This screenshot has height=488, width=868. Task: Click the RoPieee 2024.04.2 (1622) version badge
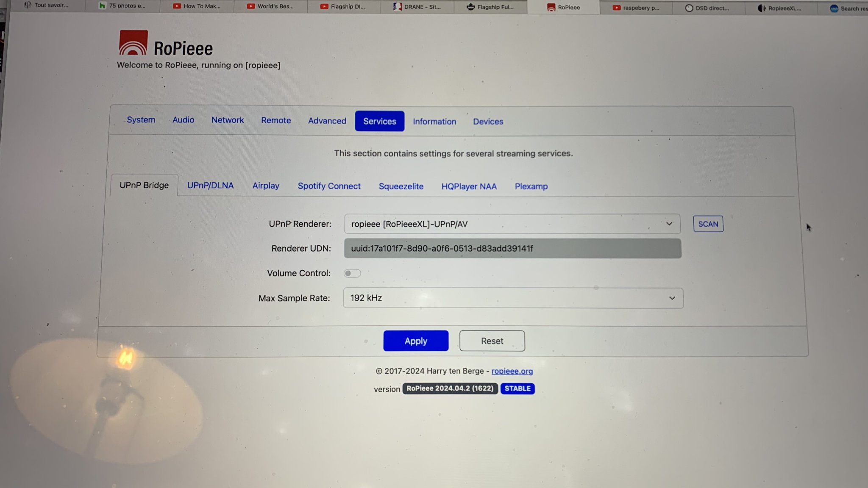(x=450, y=388)
